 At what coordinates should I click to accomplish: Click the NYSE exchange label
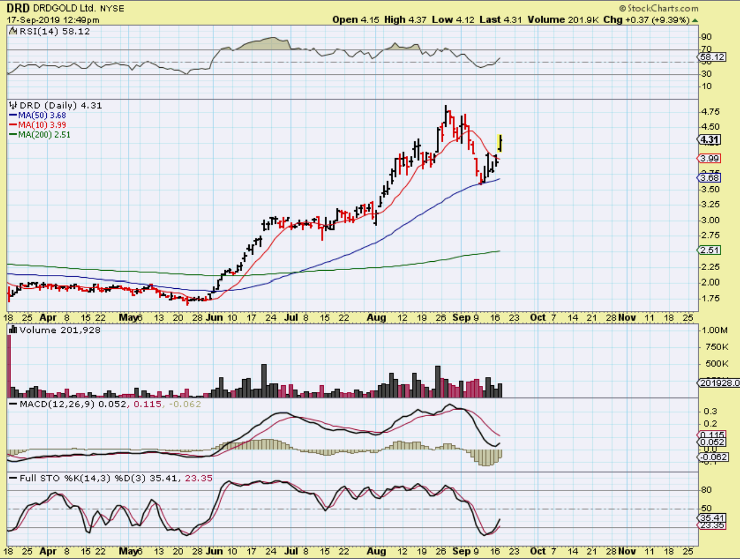point(112,8)
